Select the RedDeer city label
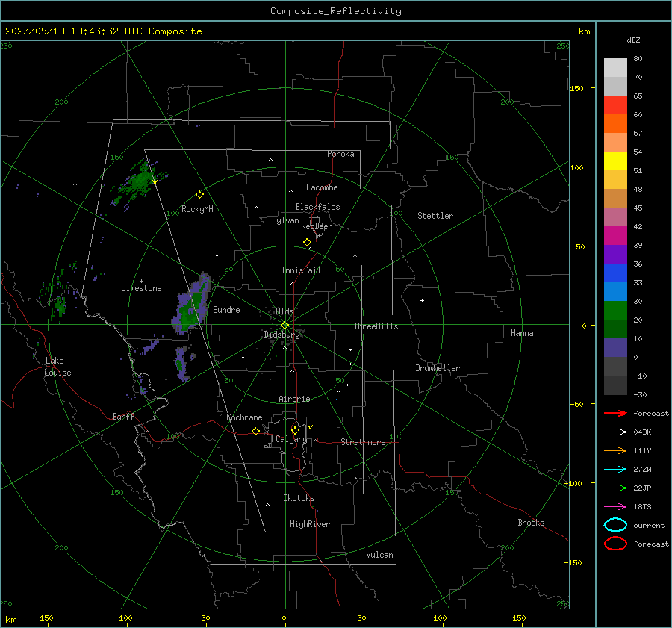This screenshot has height=628, width=672. (x=317, y=226)
